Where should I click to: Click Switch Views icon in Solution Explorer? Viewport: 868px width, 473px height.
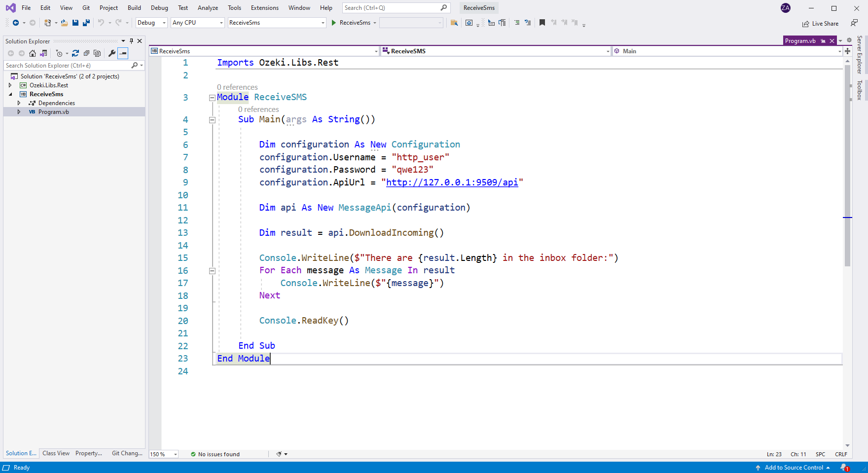tap(43, 53)
